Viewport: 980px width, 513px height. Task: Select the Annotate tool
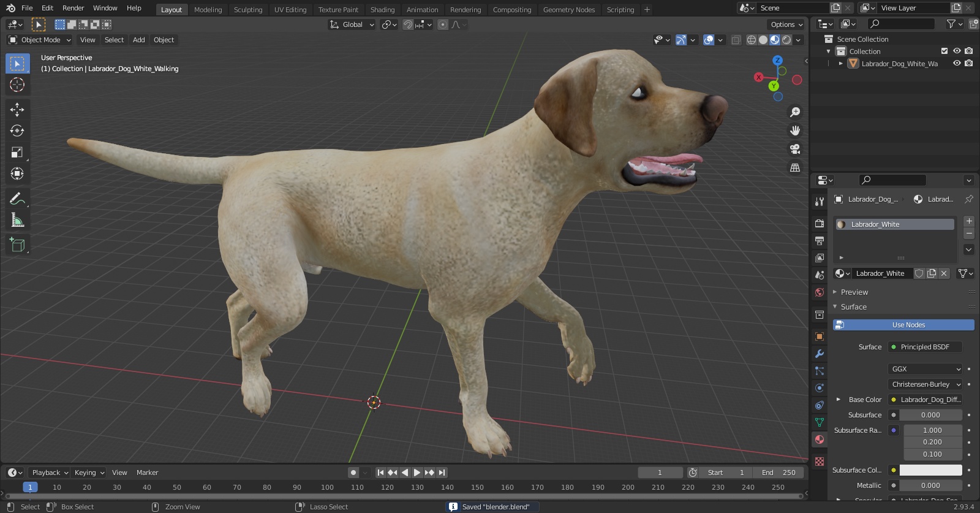[17, 199]
